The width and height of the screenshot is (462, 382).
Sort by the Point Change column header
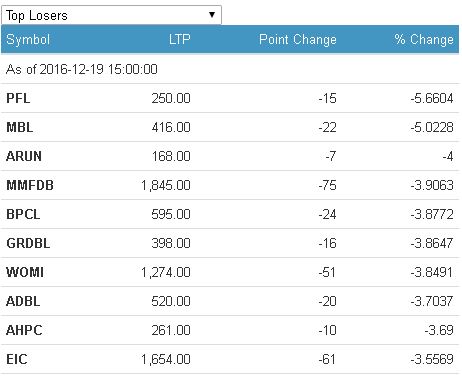point(298,39)
